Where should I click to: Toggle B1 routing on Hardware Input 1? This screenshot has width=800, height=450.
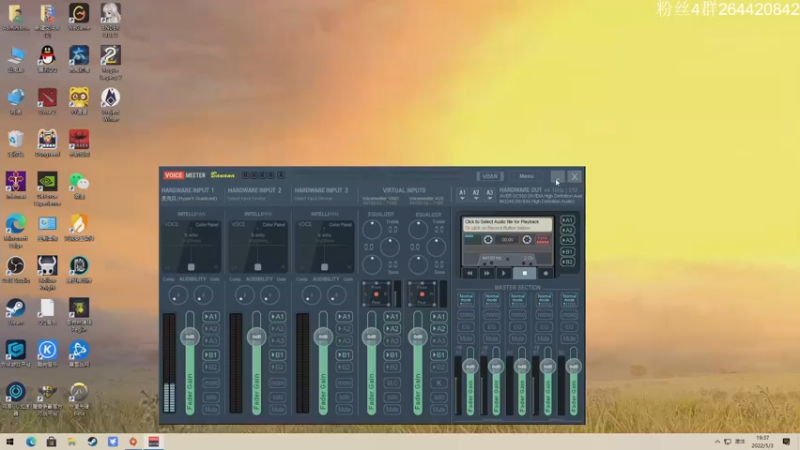click(211, 355)
